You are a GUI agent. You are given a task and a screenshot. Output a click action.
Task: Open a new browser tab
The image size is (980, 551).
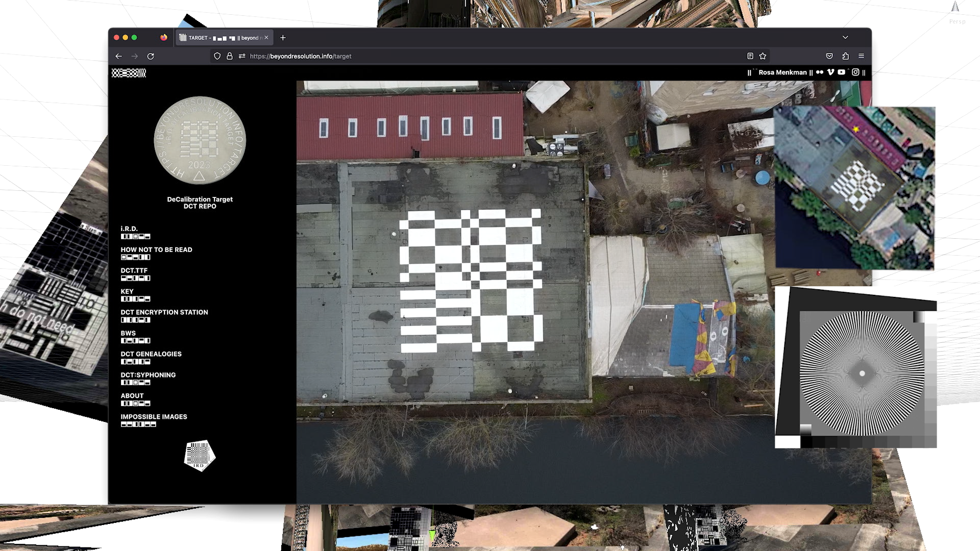pos(283,37)
